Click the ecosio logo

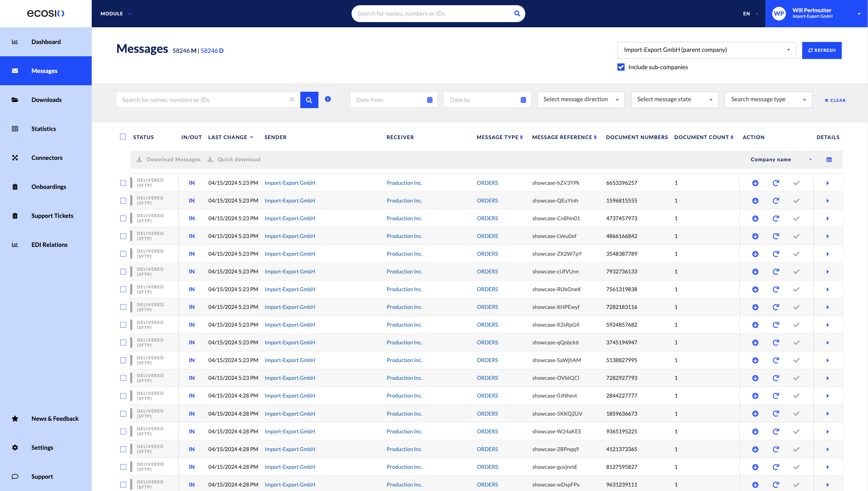point(46,13)
